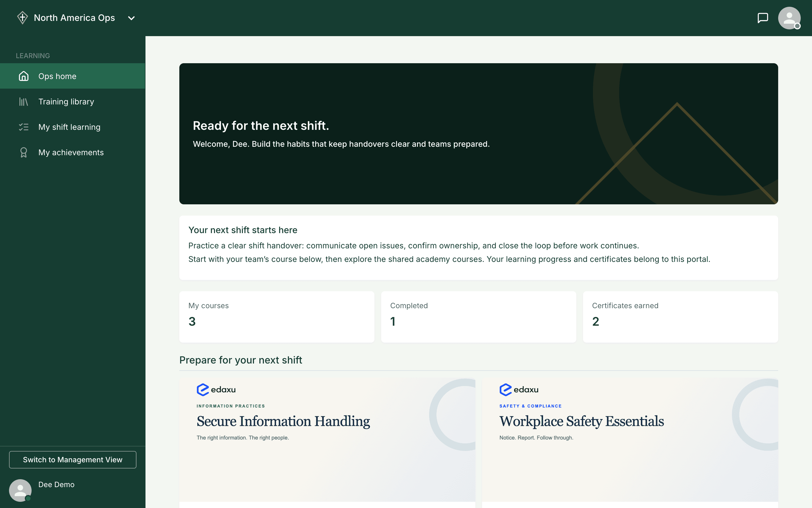Open My achievements
Viewport: 812px width, 508px height.
[72, 152]
